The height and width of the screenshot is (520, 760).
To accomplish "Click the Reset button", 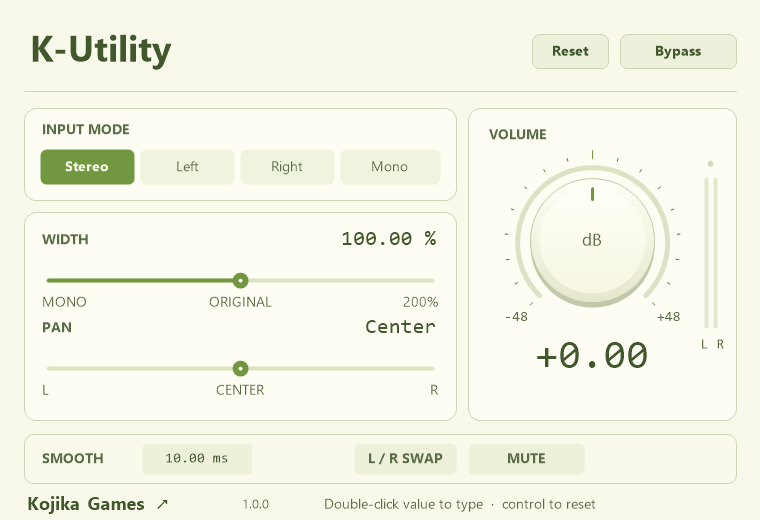I will point(570,51).
